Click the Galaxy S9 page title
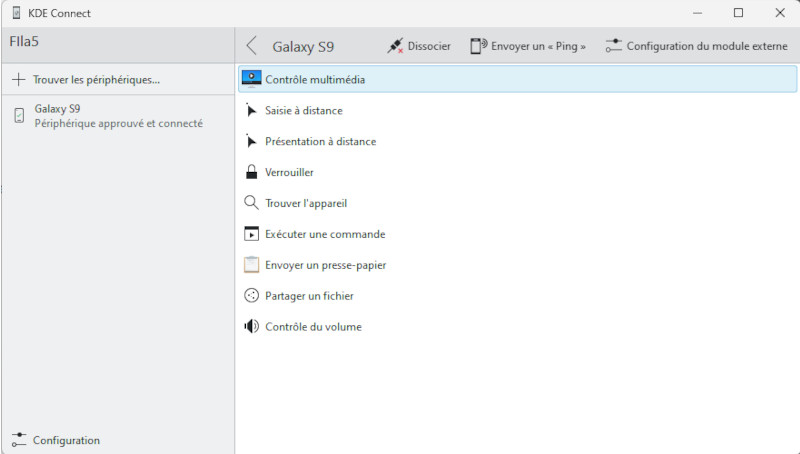This screenshot has height=454, width=800. coord(303,46)
